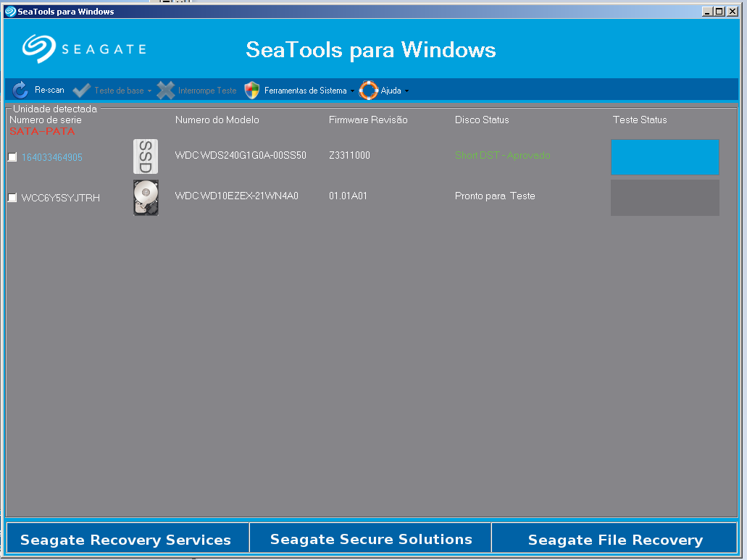Expand the Teste de base dropdown arrow

[x=149, y=91]
